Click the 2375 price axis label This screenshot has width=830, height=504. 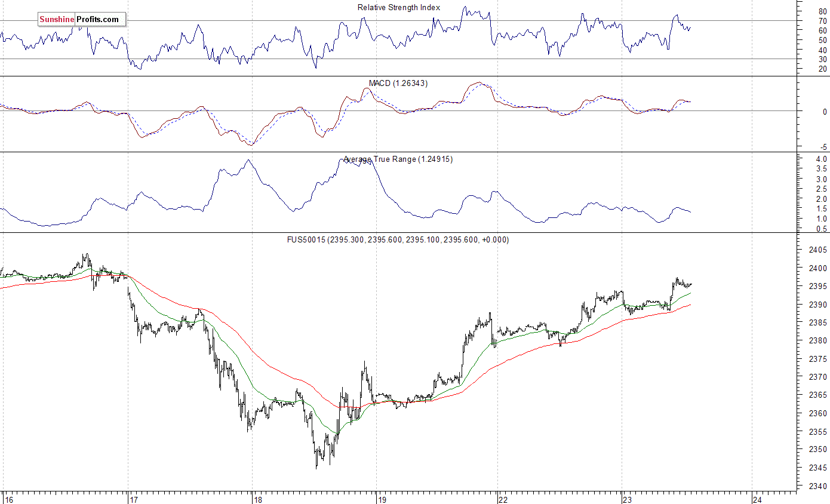coord(818,359)
